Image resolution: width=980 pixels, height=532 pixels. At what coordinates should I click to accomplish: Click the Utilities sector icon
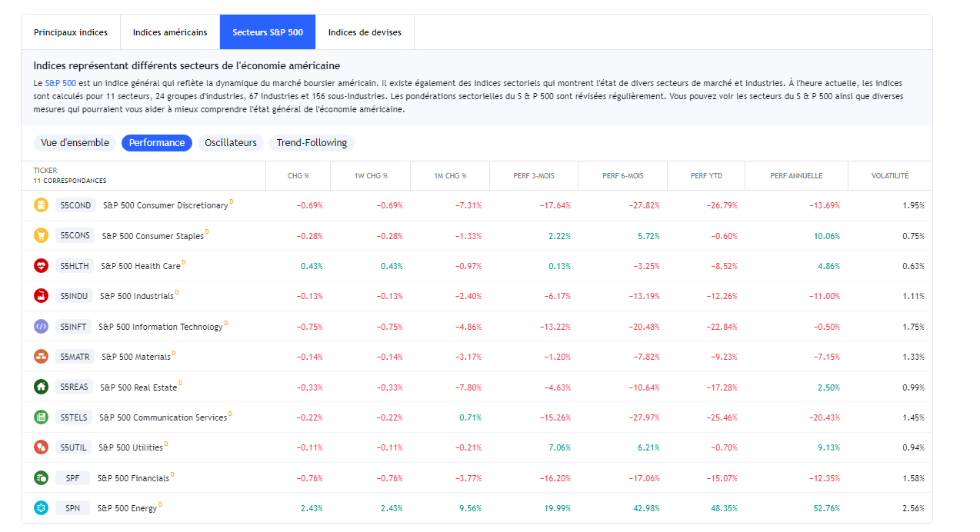[41, 447]
